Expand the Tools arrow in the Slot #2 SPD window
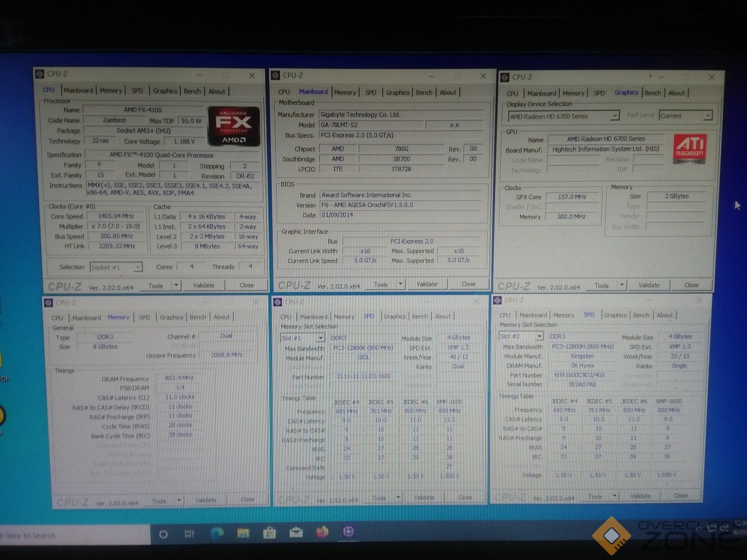 pos(614,496)
